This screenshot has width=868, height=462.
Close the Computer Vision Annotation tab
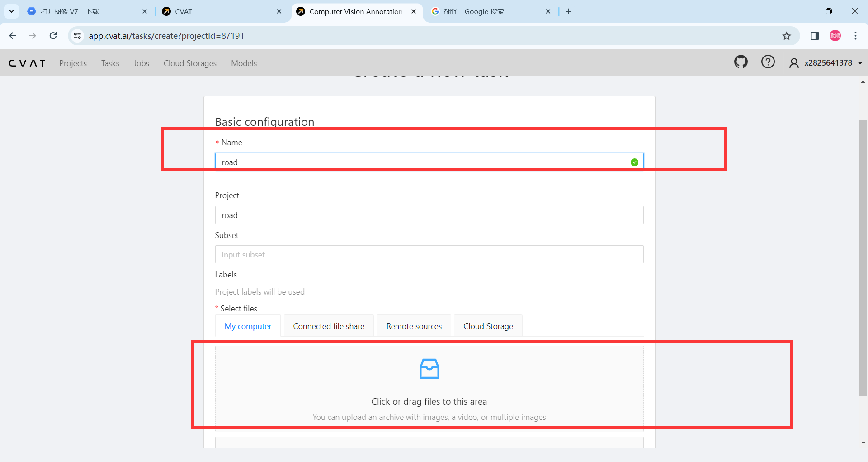pos(413,11)
